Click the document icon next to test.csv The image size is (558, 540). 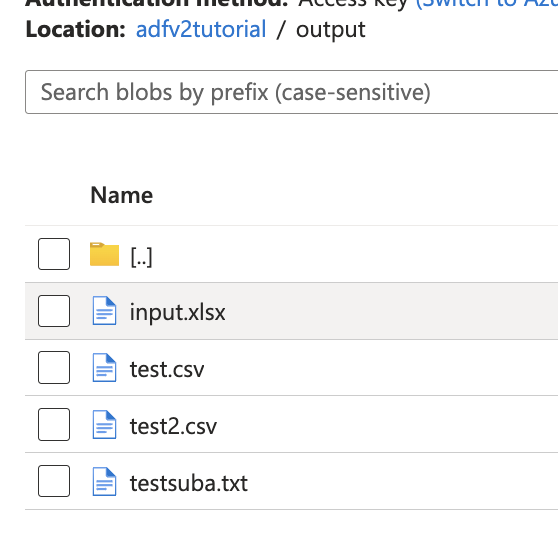[104, 367]
